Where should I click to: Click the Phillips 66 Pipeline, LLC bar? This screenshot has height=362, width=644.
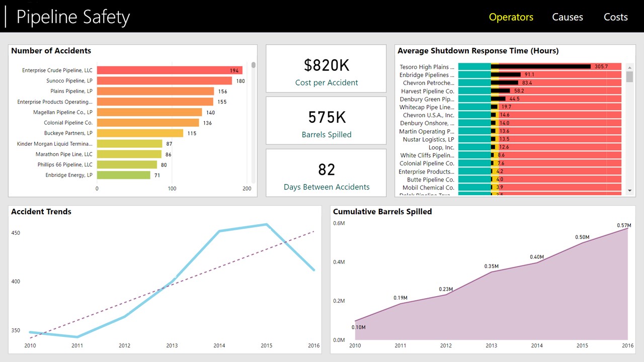pyautogui.click(x=127, y=164)
